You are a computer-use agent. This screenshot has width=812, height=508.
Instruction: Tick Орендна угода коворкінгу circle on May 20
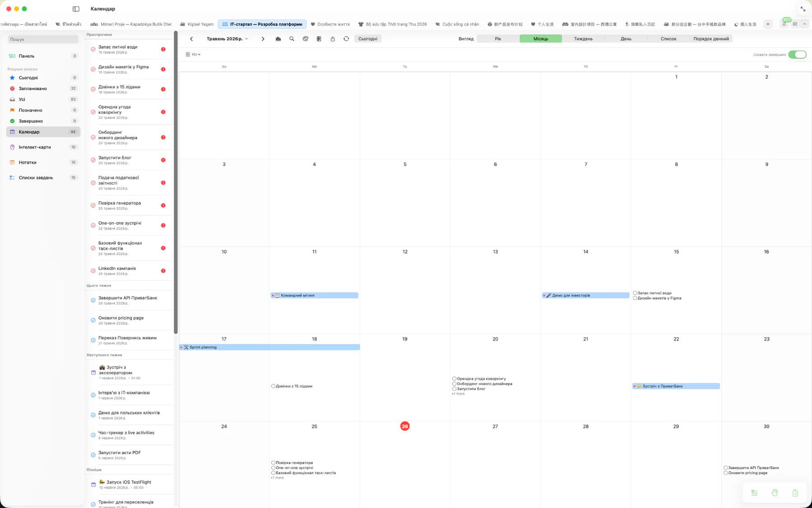(x=454, y=379)
